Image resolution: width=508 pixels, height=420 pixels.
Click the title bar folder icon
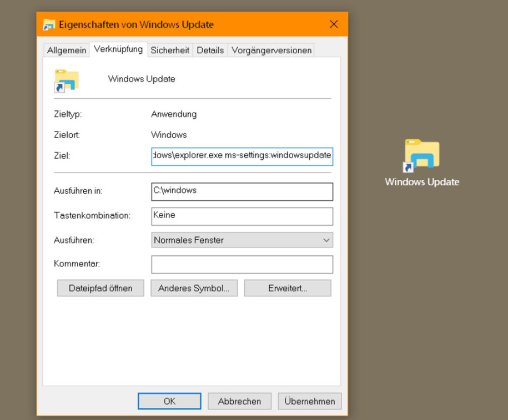(49, 24)
